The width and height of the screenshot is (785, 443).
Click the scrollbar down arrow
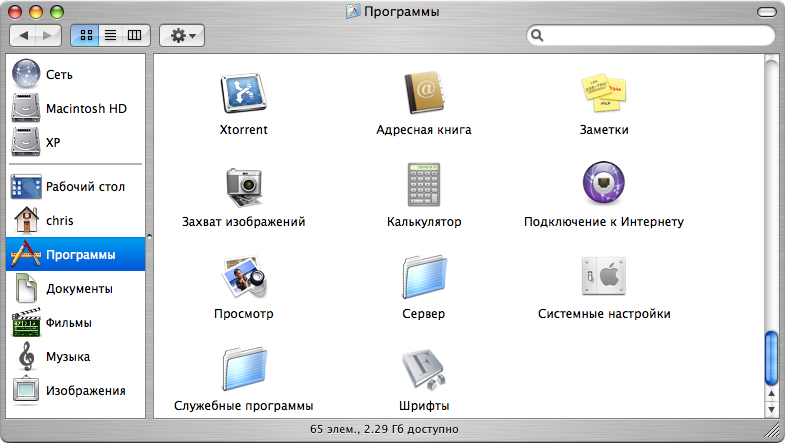coord(771,409)
